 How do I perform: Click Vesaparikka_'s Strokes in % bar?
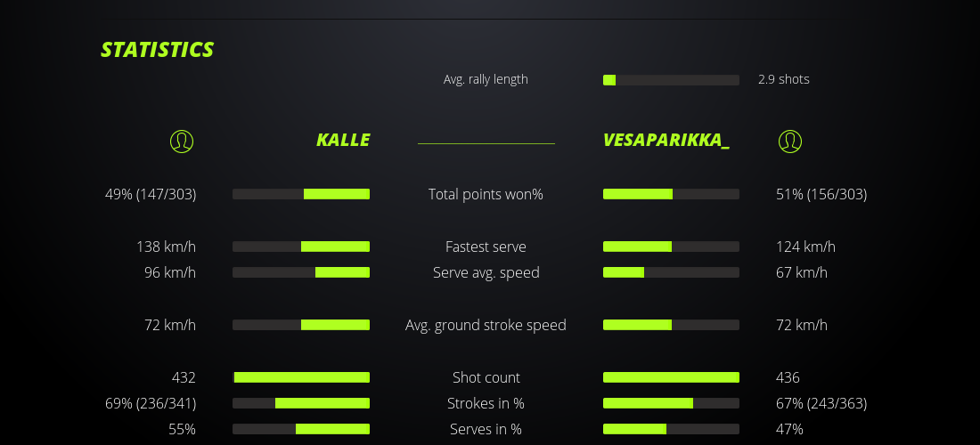click(x=671, y=403)
